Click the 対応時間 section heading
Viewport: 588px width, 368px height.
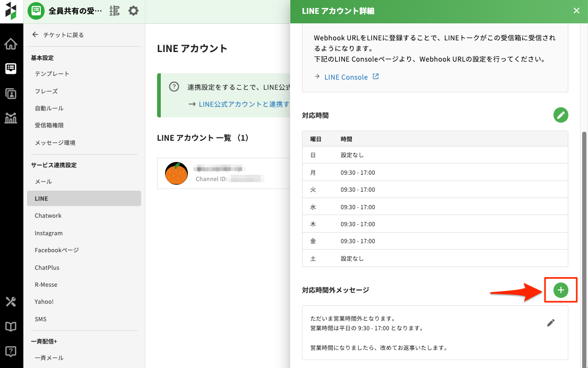(315, 116)
